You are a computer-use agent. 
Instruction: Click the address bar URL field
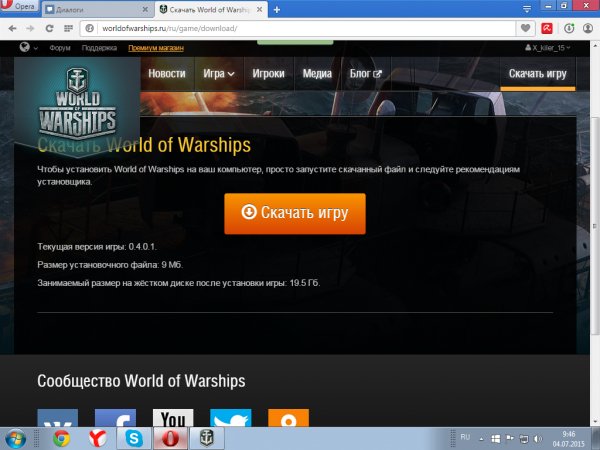pos(298,28)
